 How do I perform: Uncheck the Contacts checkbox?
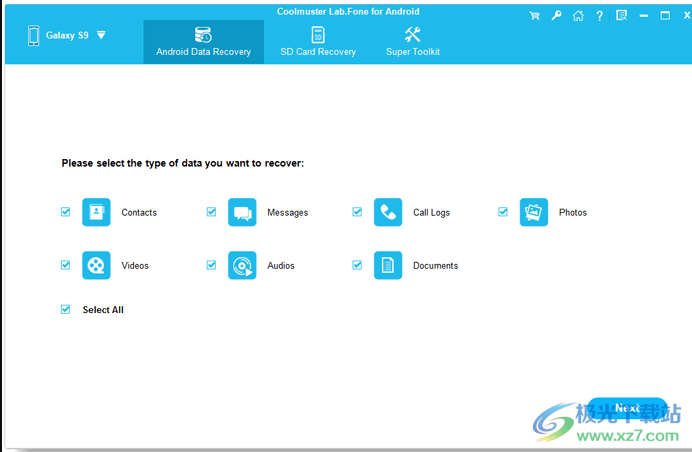(x=66, y=212)
